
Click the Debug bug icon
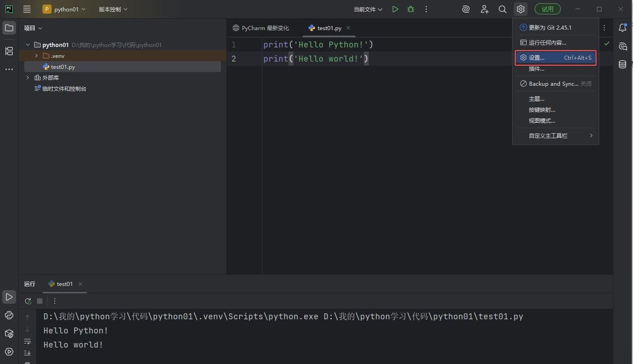[410, 9]
